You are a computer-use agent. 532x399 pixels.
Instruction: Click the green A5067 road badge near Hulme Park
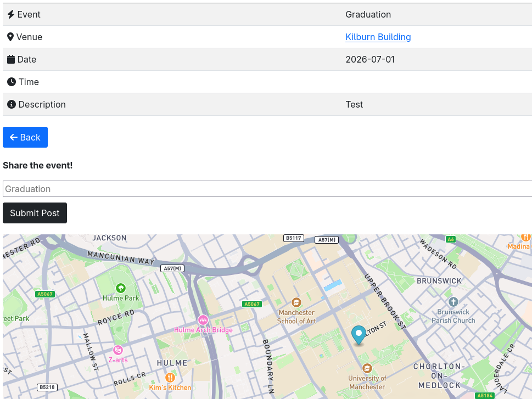click(45, 294)
